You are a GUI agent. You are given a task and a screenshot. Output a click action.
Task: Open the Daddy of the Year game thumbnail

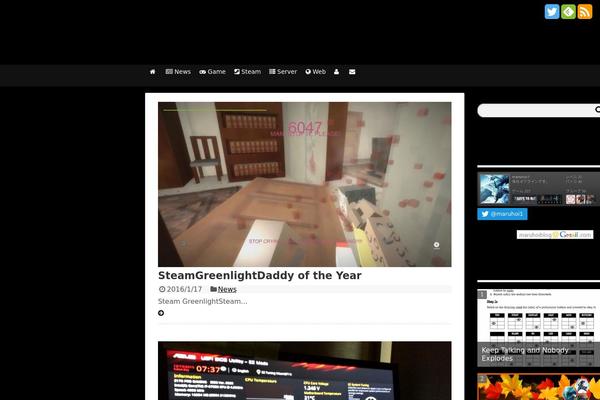pyautogui.click(x=305, y=184)
